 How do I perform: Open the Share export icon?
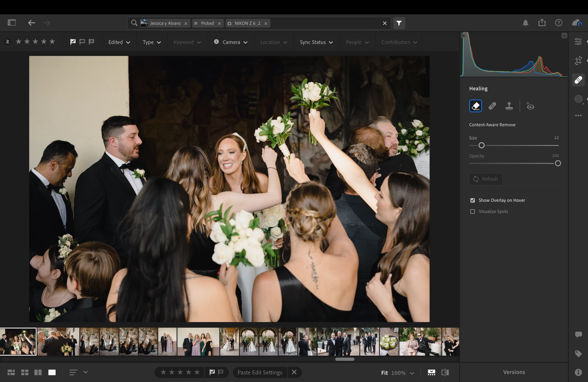[542, 23]
